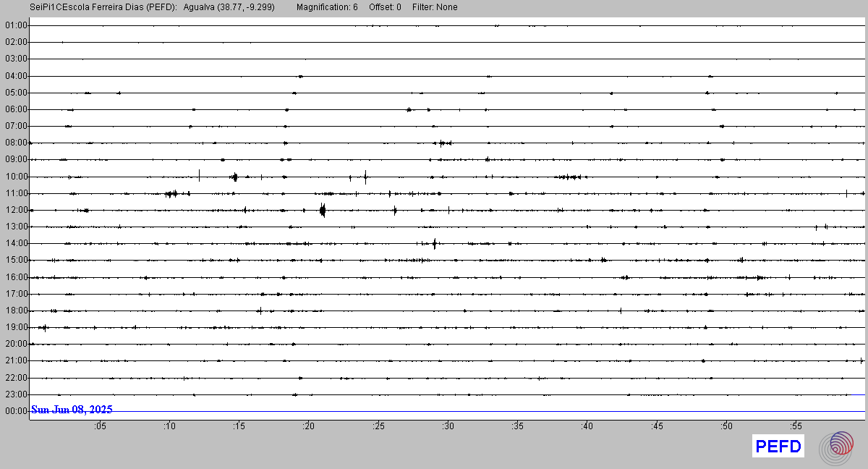Select the 17:00 hour label
868x469 pixels.
point(16,294)
